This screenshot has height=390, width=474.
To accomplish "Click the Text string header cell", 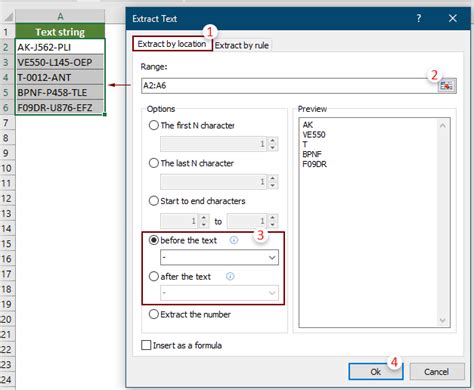I will [x=60, y=32].
